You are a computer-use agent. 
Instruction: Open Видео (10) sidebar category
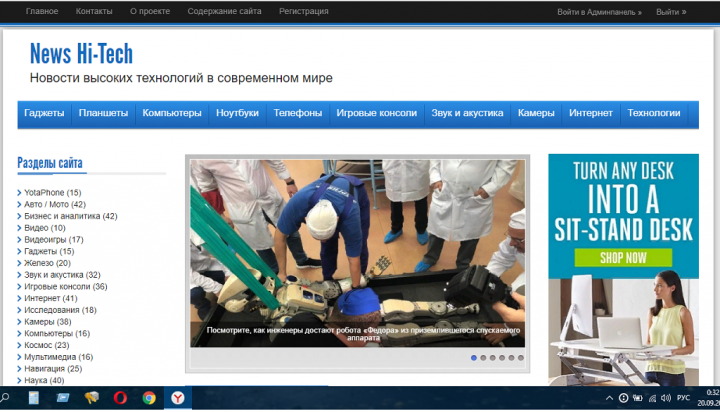pos(45,228)
